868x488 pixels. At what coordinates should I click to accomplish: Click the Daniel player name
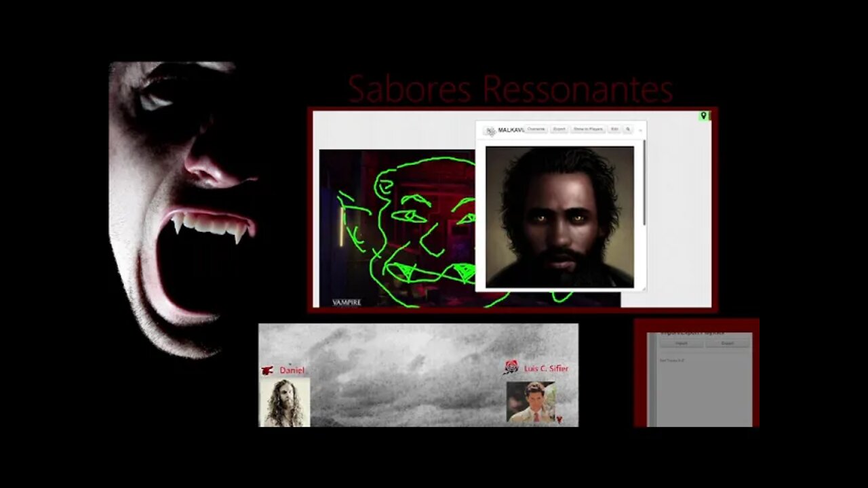pyautogui.click(x=292, y=370)
